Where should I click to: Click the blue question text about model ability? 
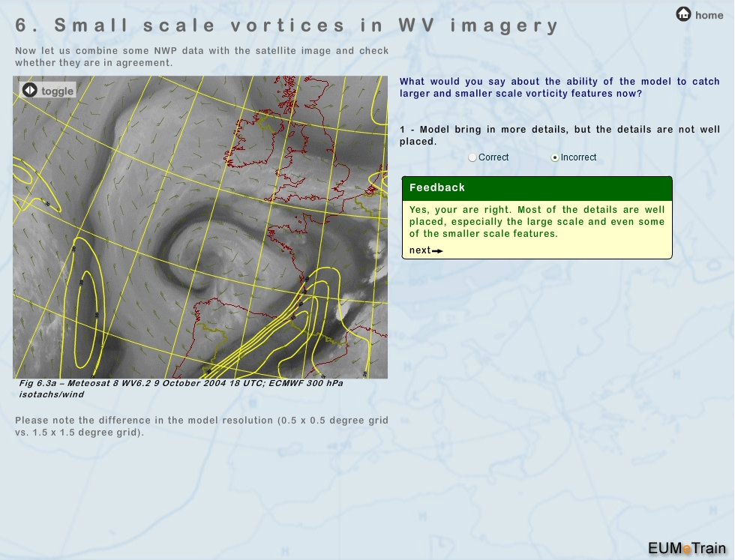pyautogui.click(x=559, y=87)
